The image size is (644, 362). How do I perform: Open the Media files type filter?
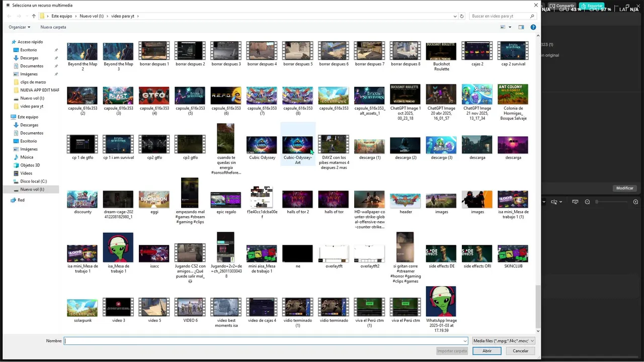[504, 341]
